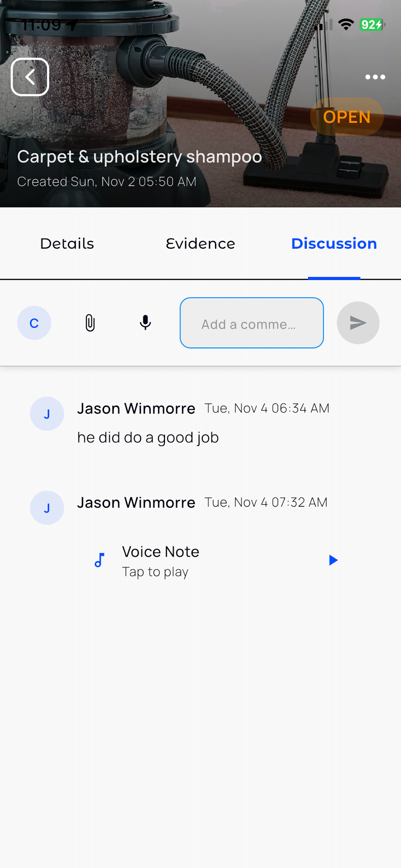Tap the Voice Note title
The width and height of the screenshot is (401, 868).
[x=160, y=552]
